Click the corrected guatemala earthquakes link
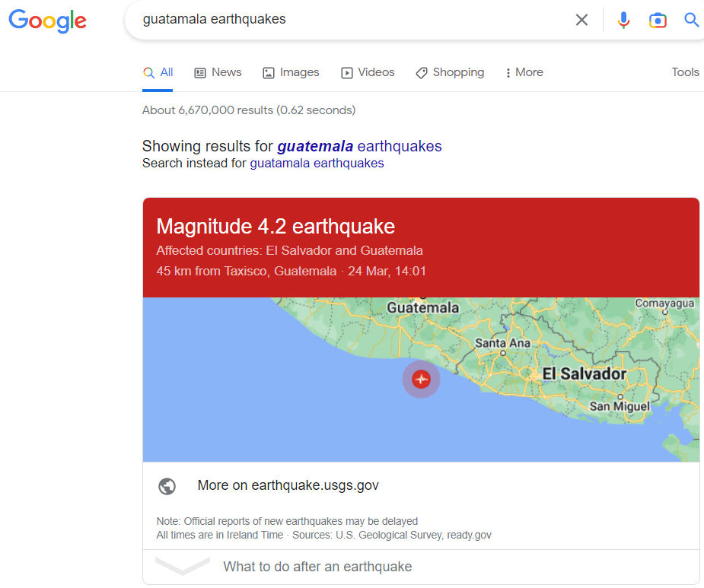The image size is (704, 588). [x=359, y=146]
